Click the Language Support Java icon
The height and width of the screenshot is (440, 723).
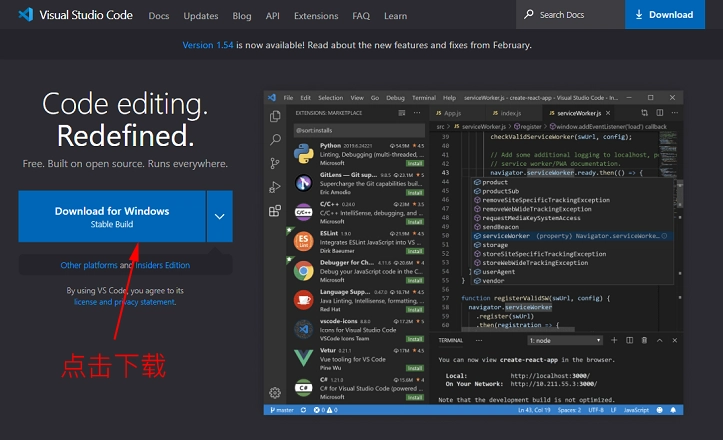pyautogui.click(x=303, y=300)
